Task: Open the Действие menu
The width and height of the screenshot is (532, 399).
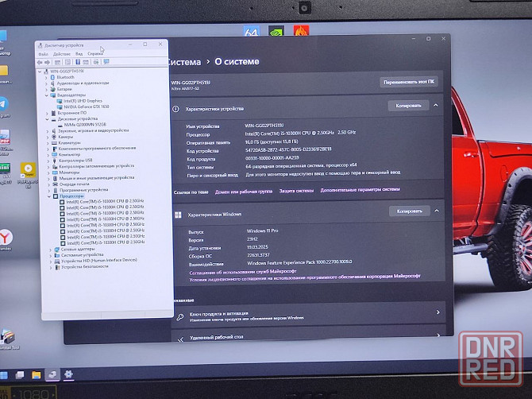Action: (62, 54)
